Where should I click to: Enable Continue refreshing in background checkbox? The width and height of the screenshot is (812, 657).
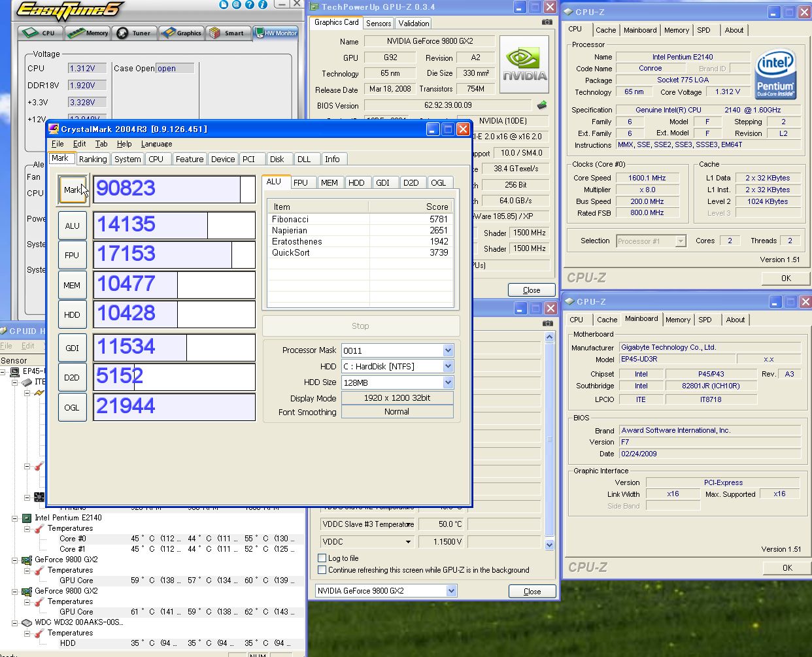322,570
